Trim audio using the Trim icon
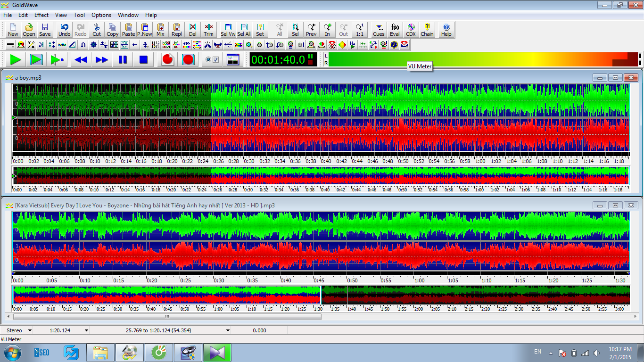The width and height of the screenshot is (644, 362). pyautogui.click(x=209, y=30)
